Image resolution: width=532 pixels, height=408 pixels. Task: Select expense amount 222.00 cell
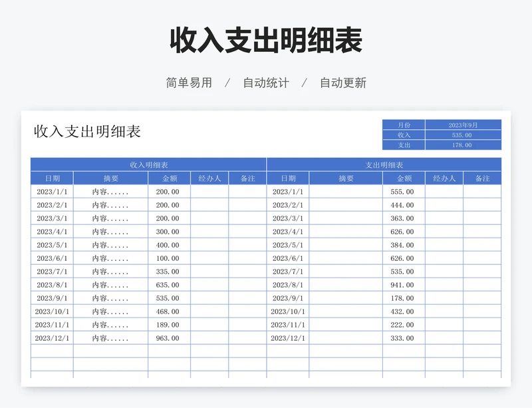[x=404, y=325]
